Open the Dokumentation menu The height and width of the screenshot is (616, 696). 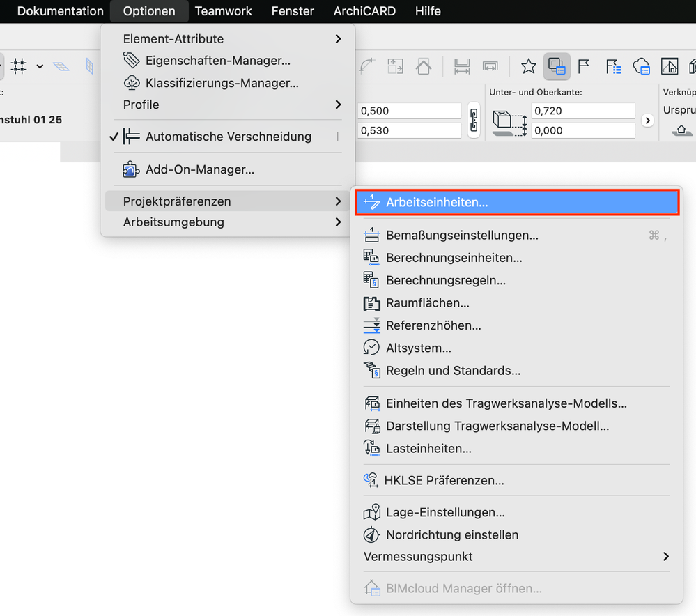click(x=60, y=11)
